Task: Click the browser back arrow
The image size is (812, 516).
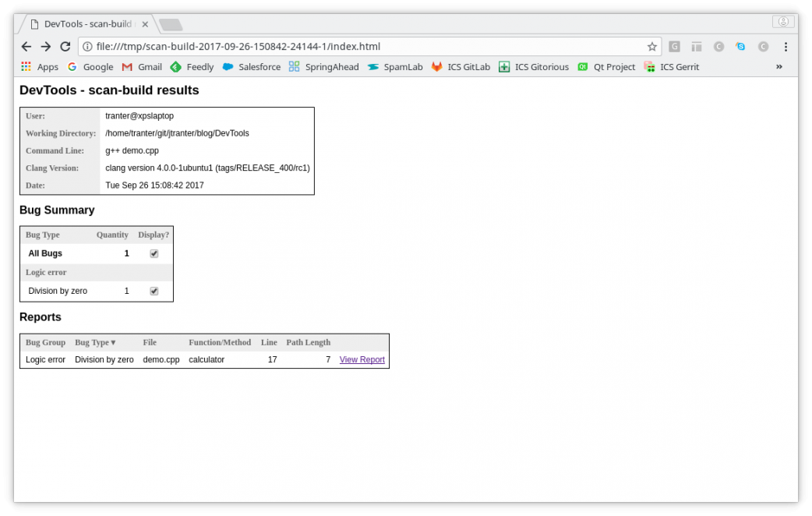Action: coord(26,47)
